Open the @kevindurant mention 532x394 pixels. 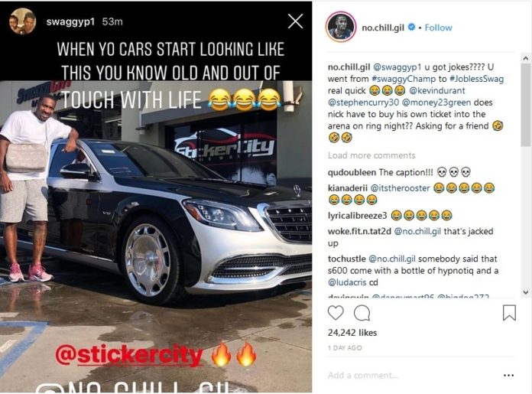(437, 91)
